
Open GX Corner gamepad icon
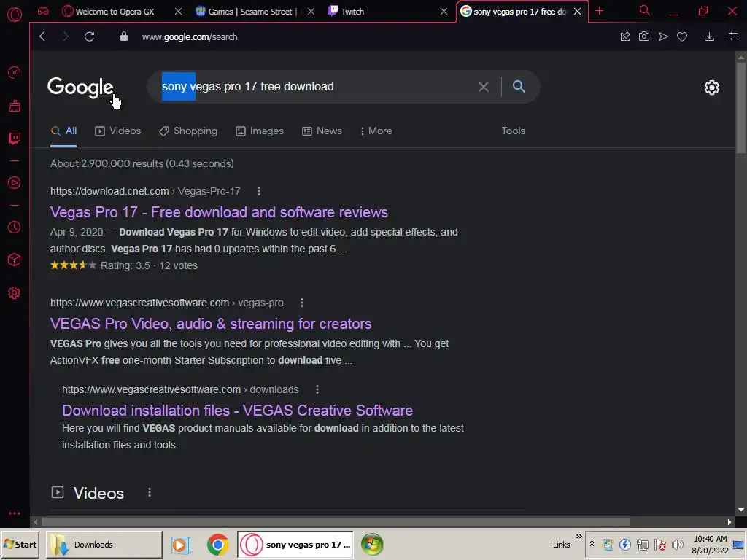click(43, 11)
